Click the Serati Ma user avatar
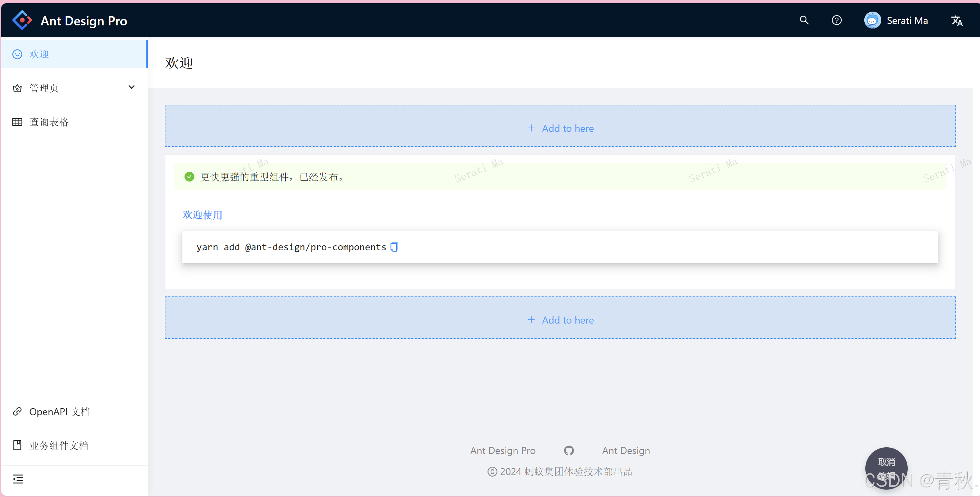 coord(872,20)
